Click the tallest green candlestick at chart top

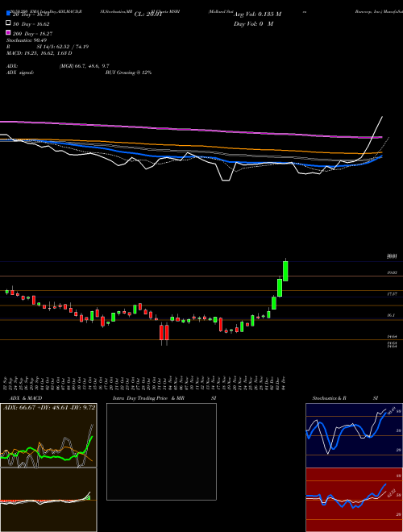tap(285, 271)
